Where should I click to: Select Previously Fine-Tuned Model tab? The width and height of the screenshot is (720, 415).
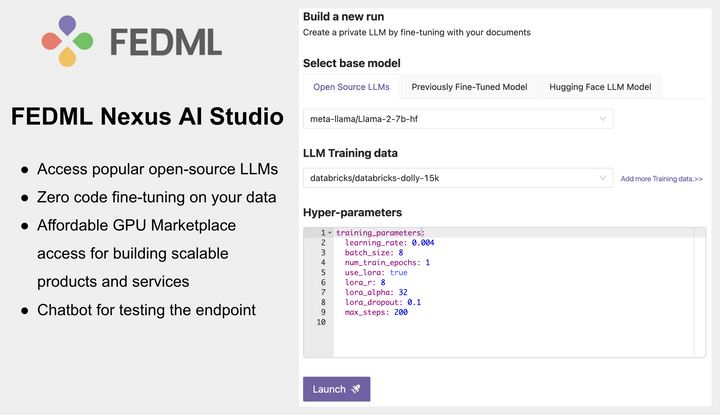[469, 87]
